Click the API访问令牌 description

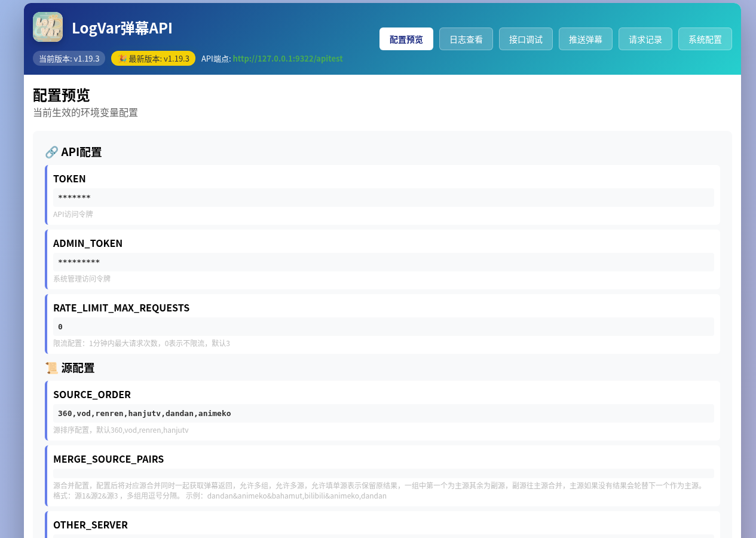pos(73,214)
